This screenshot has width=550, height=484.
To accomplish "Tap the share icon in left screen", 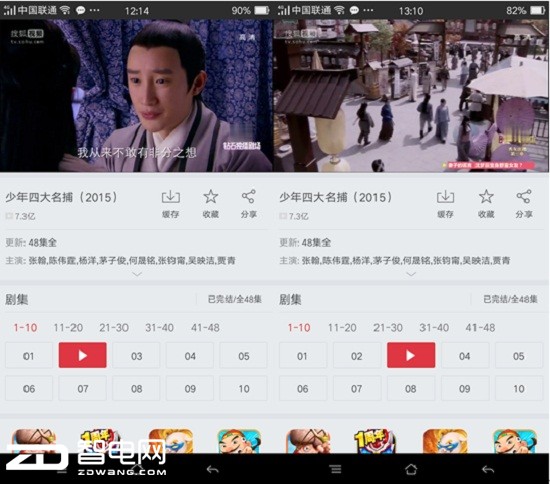I will point(248,197).
